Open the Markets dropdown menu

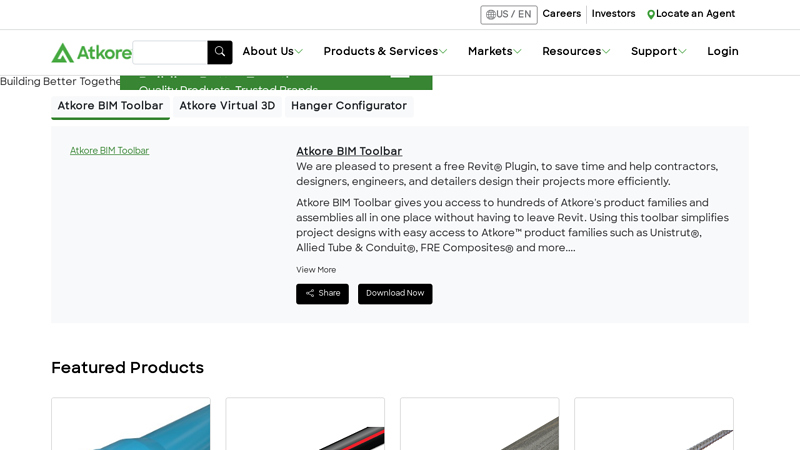494,52
